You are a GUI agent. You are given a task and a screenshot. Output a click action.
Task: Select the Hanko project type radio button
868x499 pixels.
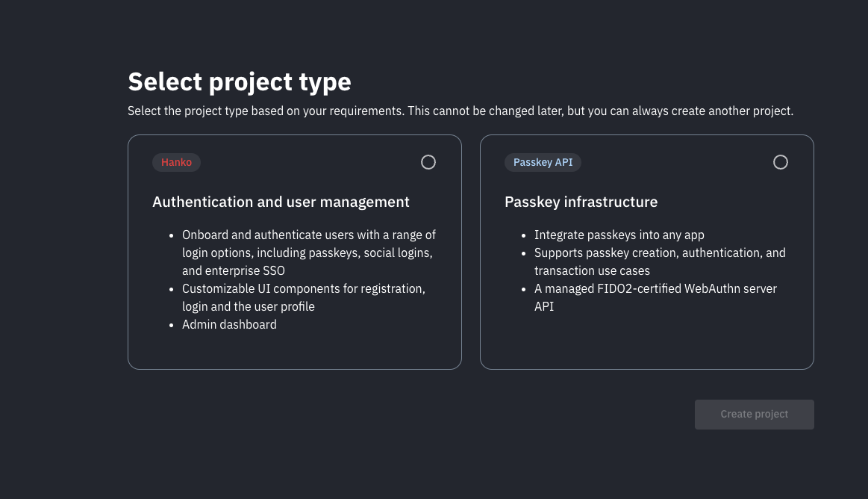pyautogui.click(x=428, y=162)
